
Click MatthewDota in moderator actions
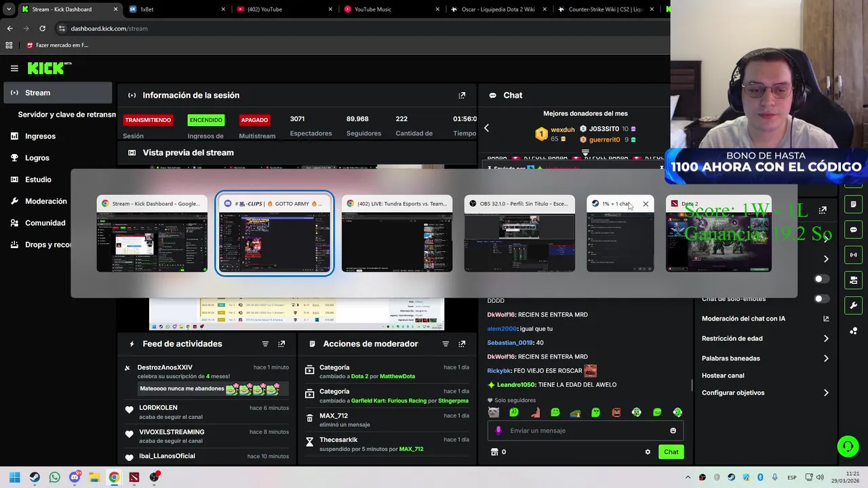(397, 376)
